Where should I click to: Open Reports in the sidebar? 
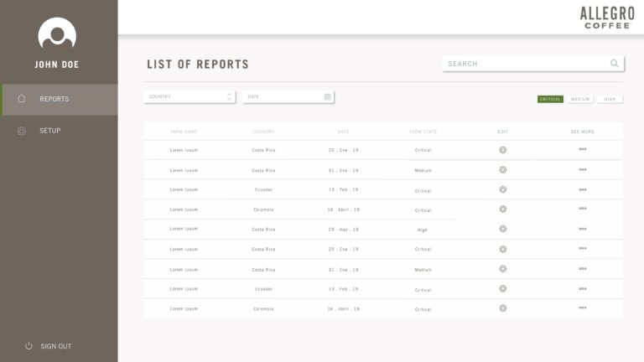click(55, 99)
